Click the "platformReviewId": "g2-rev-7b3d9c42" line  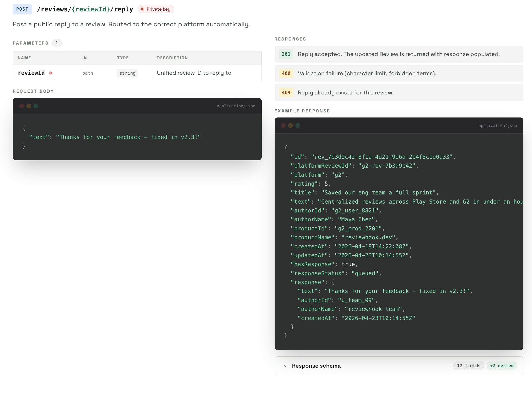click(x=355, y=166)
